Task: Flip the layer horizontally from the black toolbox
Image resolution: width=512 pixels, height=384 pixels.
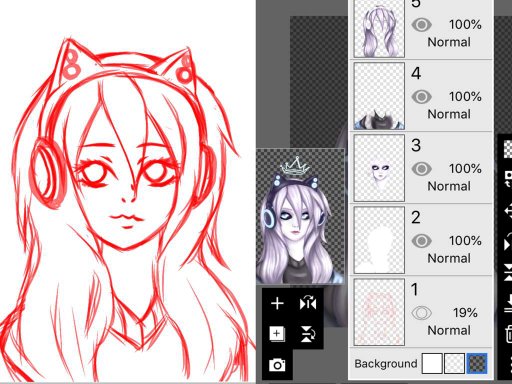Action: pos(308,304)
